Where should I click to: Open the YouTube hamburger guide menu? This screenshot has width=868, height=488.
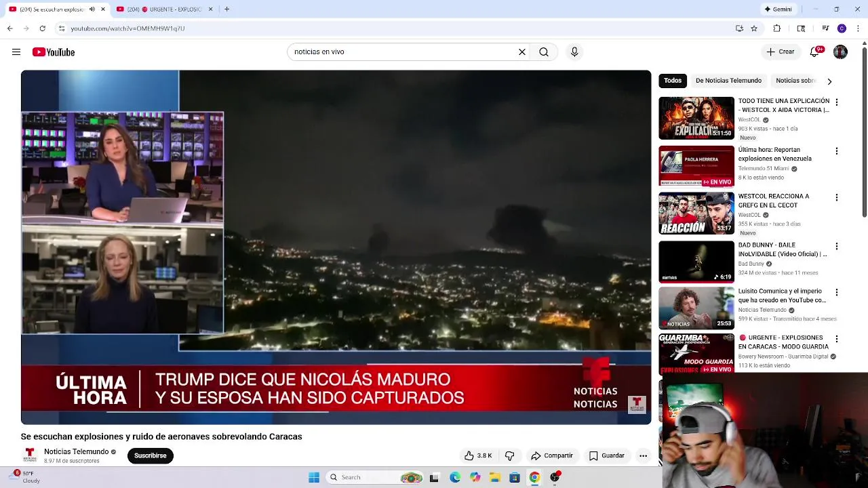pos(16,52)
